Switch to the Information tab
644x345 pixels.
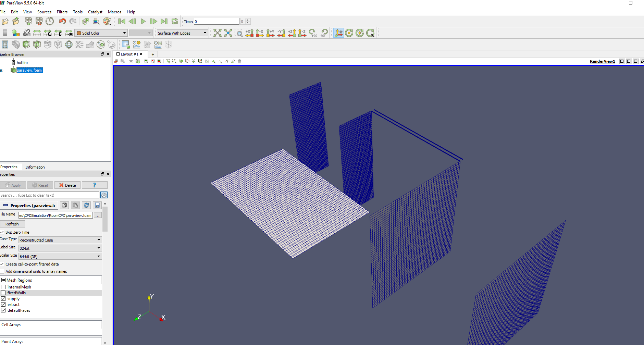coord(35,167)
